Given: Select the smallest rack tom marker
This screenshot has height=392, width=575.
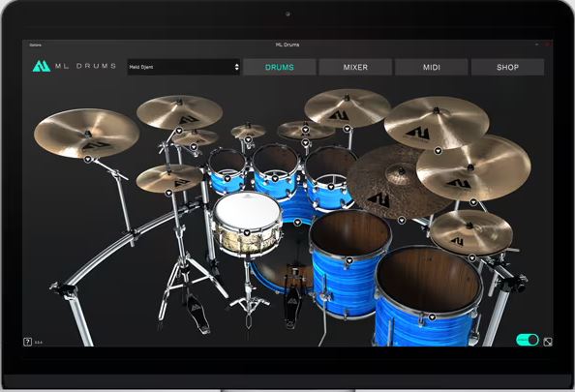Looking at the screenshot, I should (x=227, y=179).
